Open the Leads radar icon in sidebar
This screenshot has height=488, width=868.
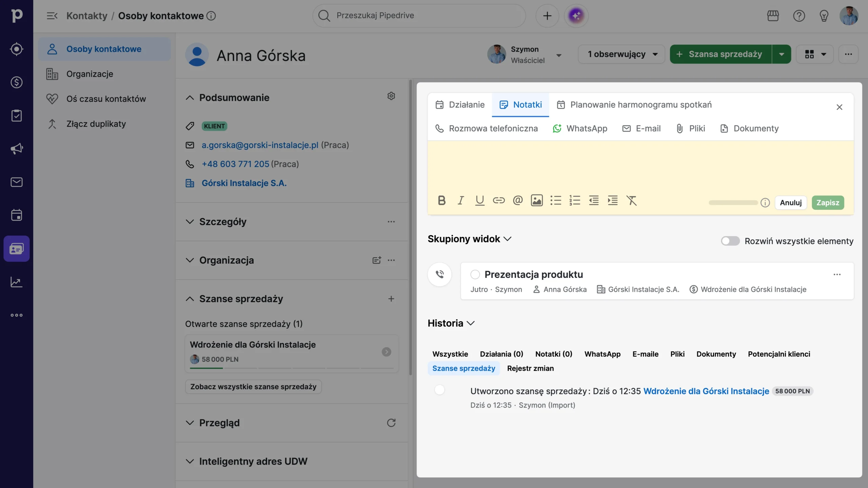16,49
